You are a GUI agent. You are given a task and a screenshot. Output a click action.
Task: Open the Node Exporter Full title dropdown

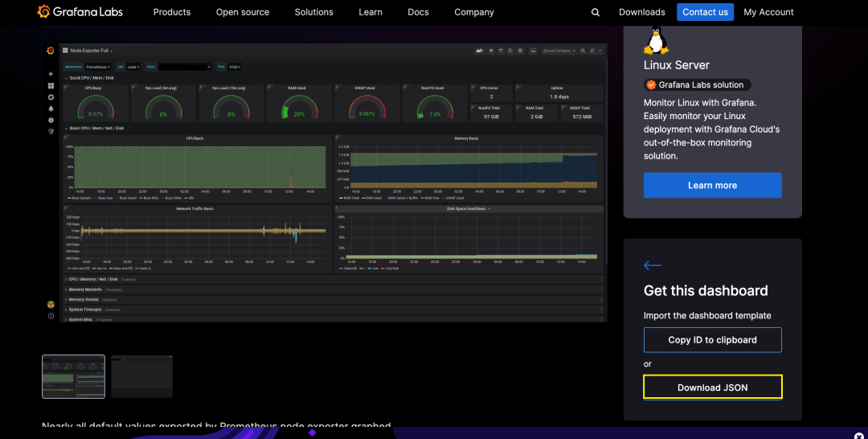(x=88, y=51)
